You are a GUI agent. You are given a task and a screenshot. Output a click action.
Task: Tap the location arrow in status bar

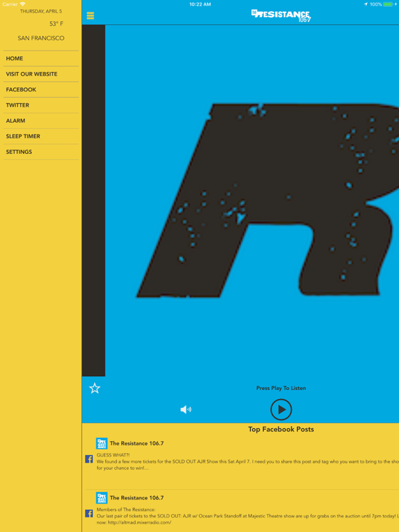pos(366,4)
